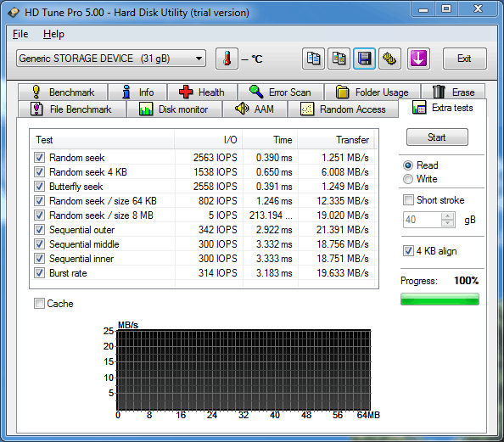Uncheck the Random seek 4 KB test
Viewport: 504px width, 442px height.
39,172
